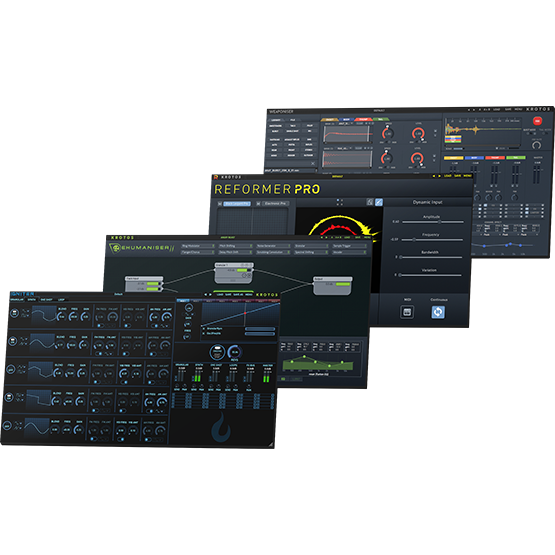Click the Master volume knob under FIRE in Weaponiser
555x555 pixels.
click(x=536, y=145)
